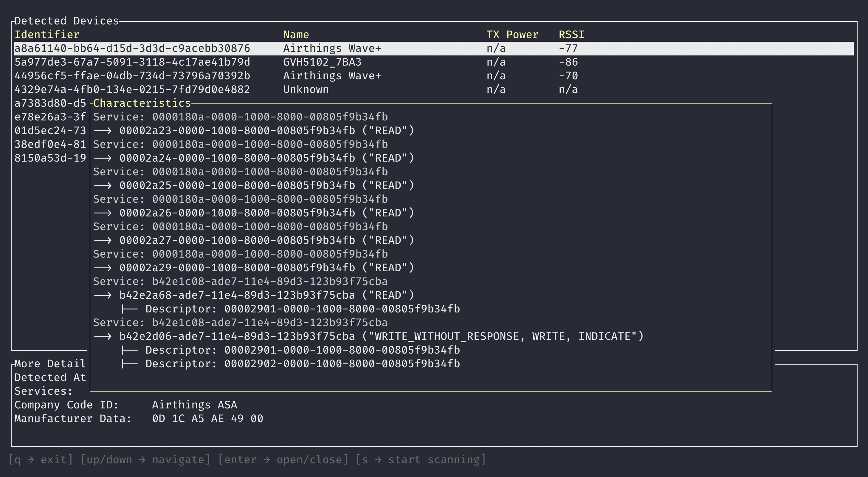Click the start scanning hint
This screenshot has width=868, height=477.
pyautogui.click(x=421, y=460)
